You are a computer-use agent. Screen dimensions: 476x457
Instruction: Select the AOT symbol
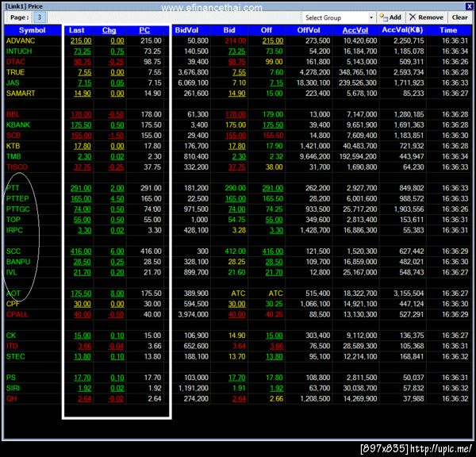tap(13, 294)
